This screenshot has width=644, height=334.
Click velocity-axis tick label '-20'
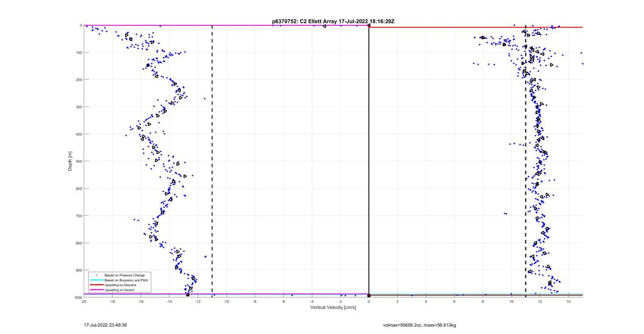[84, 302]
